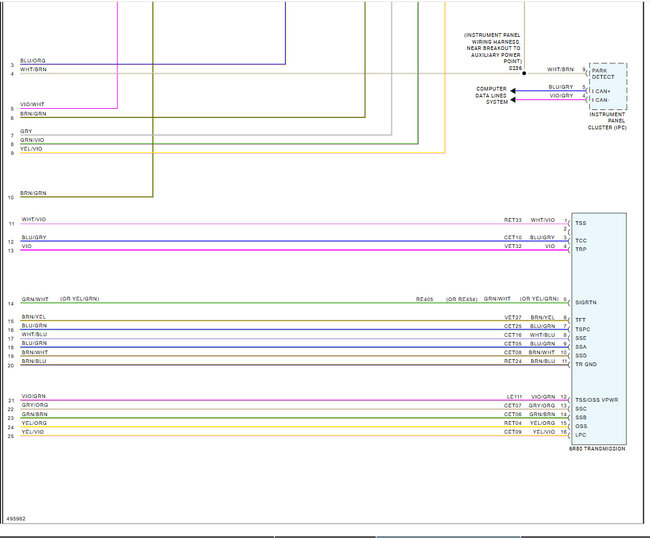Select the TSS pin label
This screenshot has height=538, width=650.
click(x=581, y=223)
